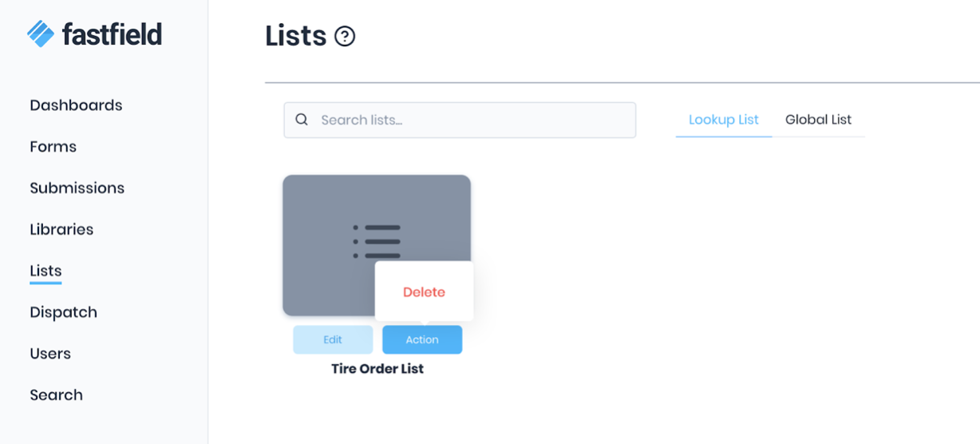Open the Submissions page
The image size is (980, 444).
[x=77, y=188]
